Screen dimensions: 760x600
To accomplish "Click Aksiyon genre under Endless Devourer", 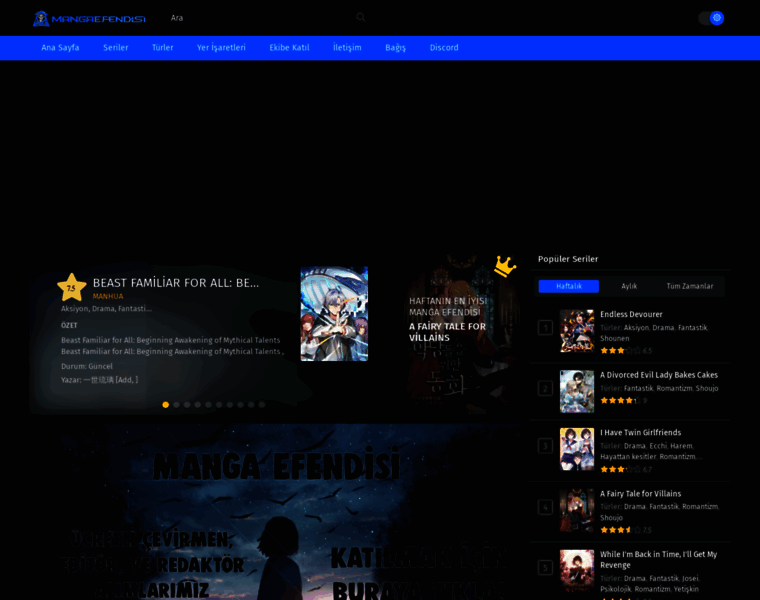I will click(x=636, y=328).
